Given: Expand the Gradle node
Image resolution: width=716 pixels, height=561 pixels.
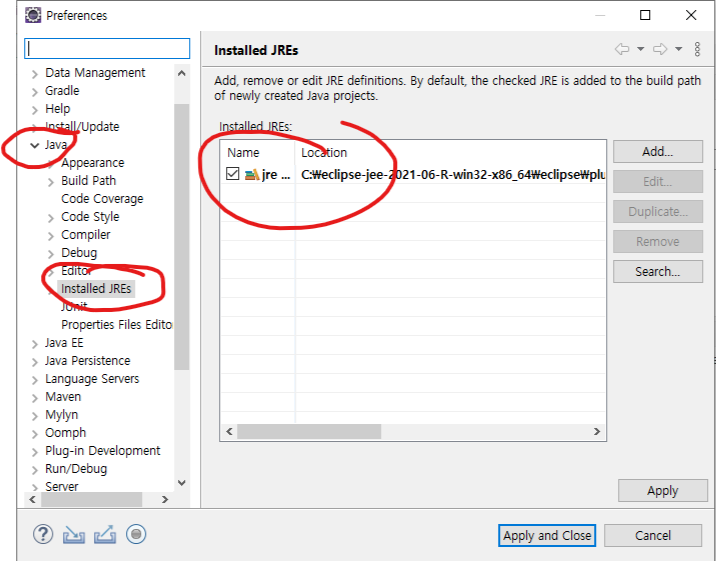Looking at the screenshot, I should 35,92.
